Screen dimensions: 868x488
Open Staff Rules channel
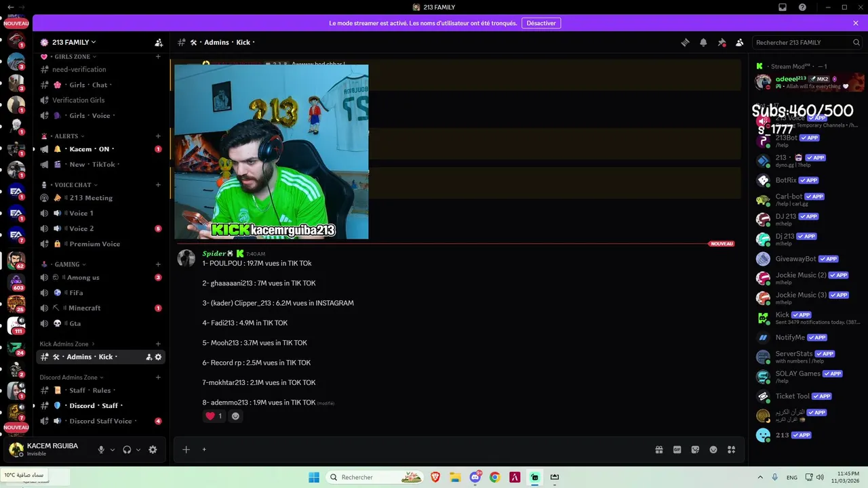tap(100, 390)
